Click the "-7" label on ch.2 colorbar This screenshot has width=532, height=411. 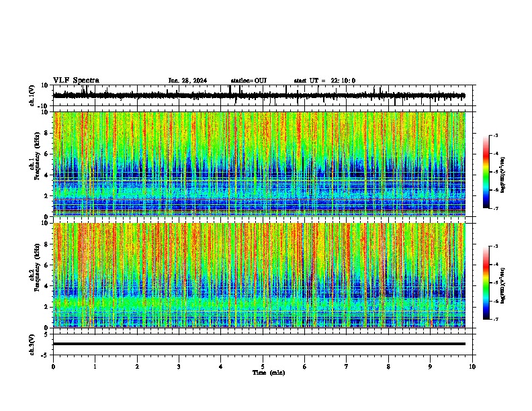(x=495, y=319)
